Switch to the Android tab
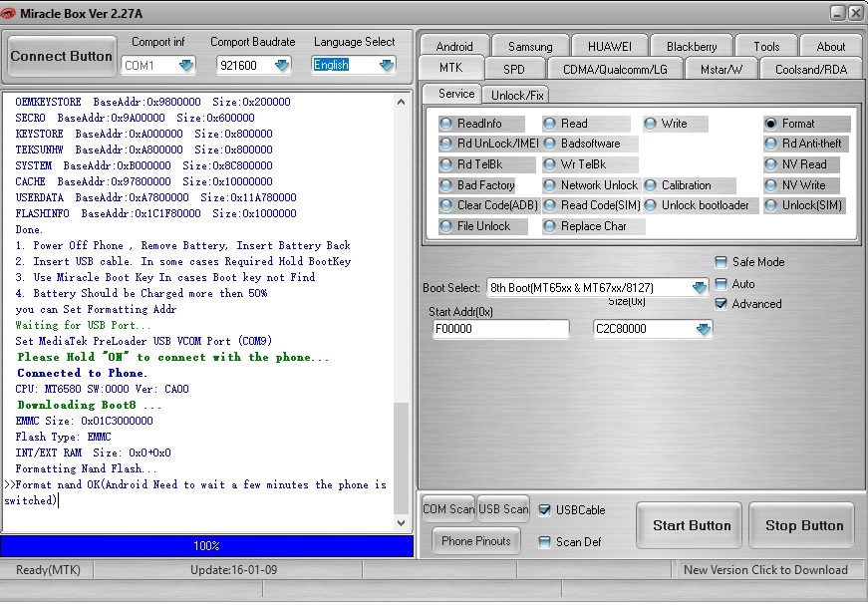 coord(454,47)
